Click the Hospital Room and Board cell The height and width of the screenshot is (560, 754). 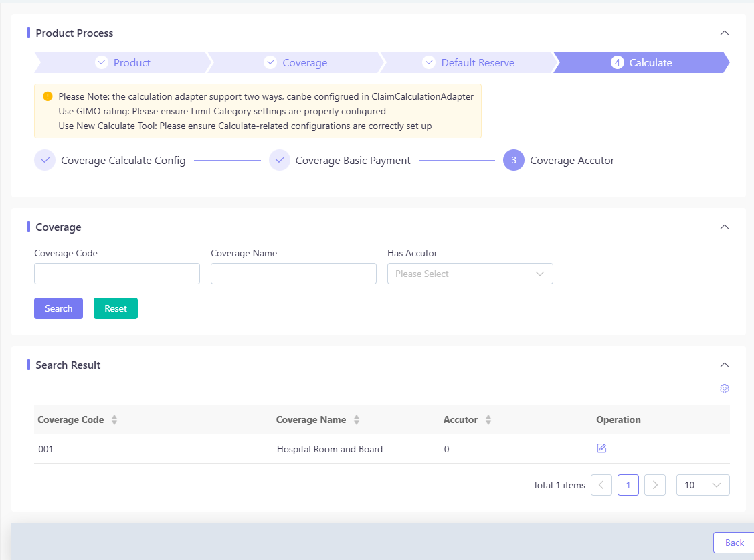click(x=330, y=449)
